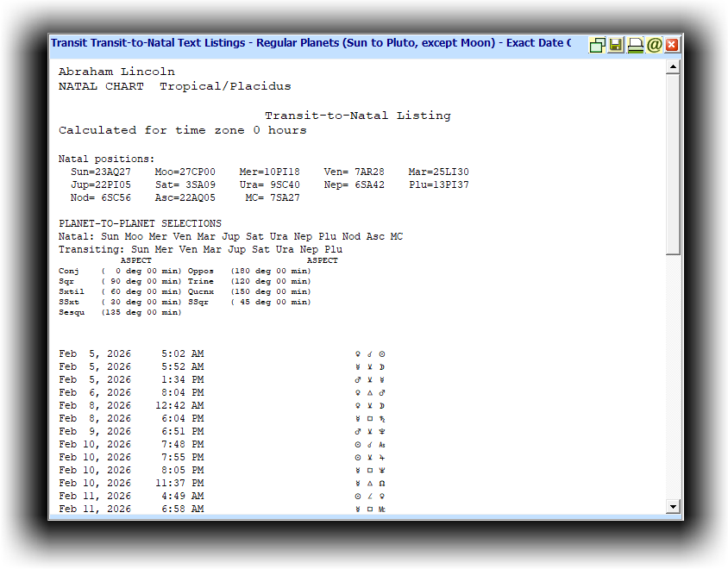
Task: Email the listing using the @ icon
Action: 654,45
